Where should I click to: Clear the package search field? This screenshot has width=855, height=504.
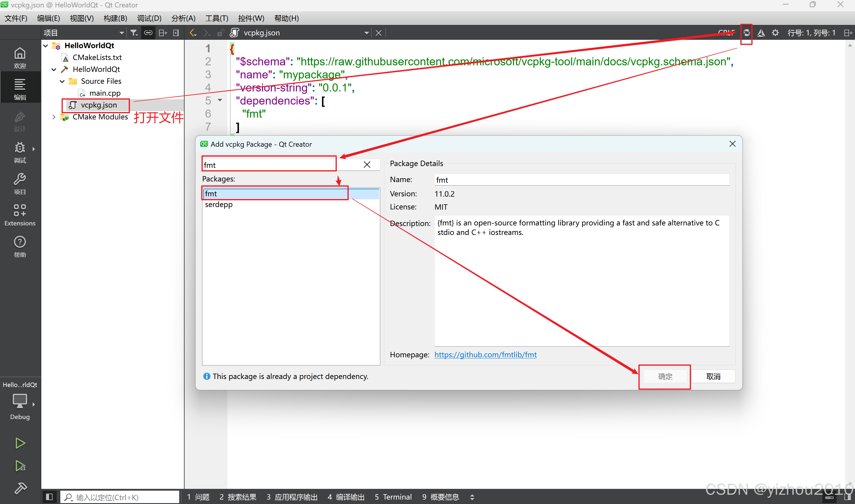point(367,165)
